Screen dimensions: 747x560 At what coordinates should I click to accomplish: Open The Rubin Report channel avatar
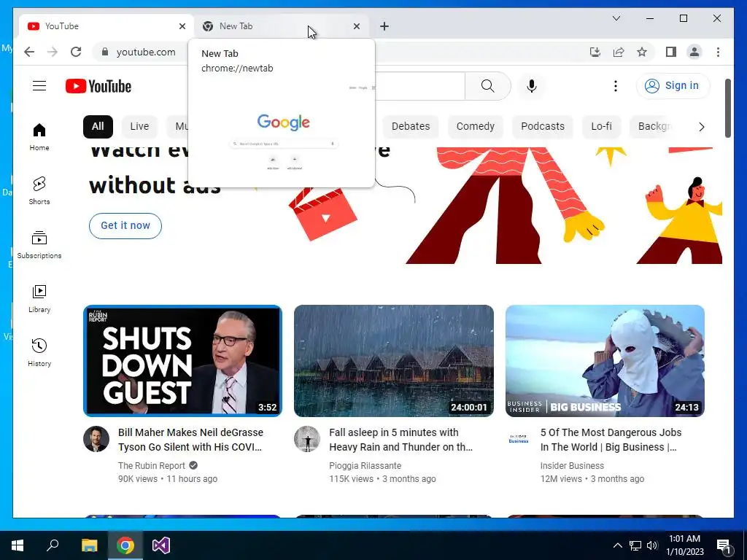click(96, 439)
